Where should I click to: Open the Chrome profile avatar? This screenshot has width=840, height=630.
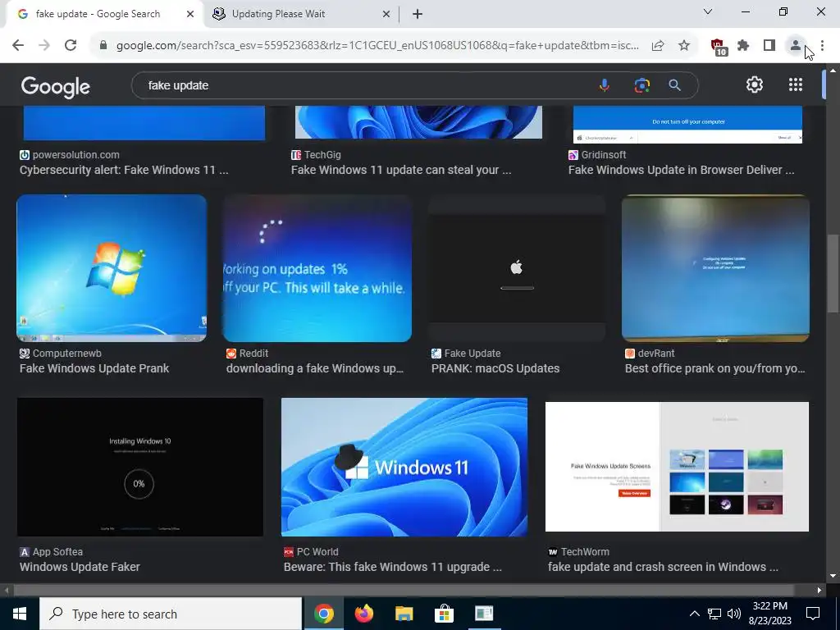point(796,46)
